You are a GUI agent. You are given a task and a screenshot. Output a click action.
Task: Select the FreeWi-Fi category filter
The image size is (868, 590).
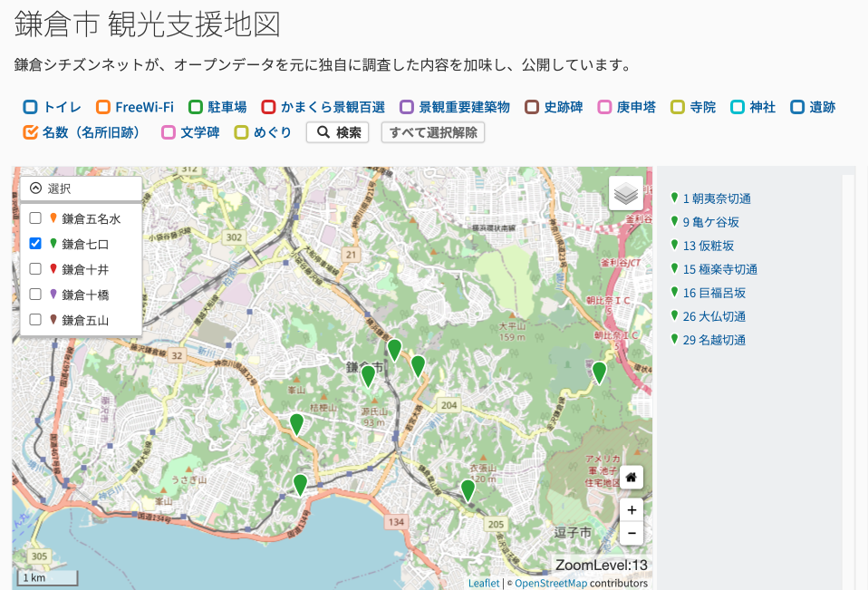click(103, 107)
